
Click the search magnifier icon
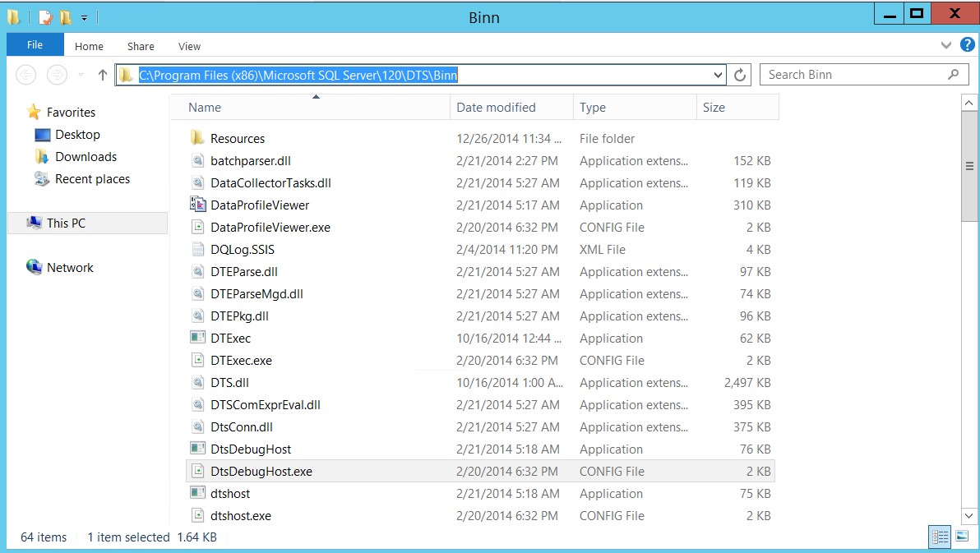tap(953, 75)
